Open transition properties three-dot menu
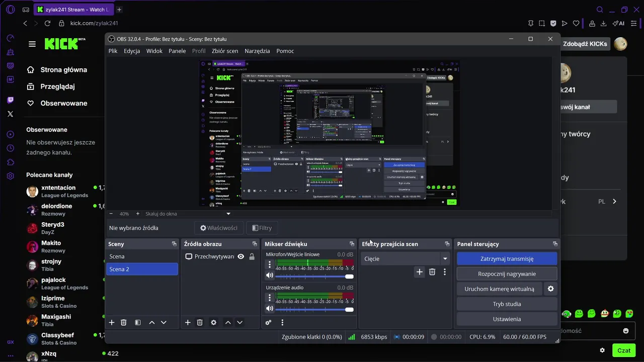 [x=445, y=272]
